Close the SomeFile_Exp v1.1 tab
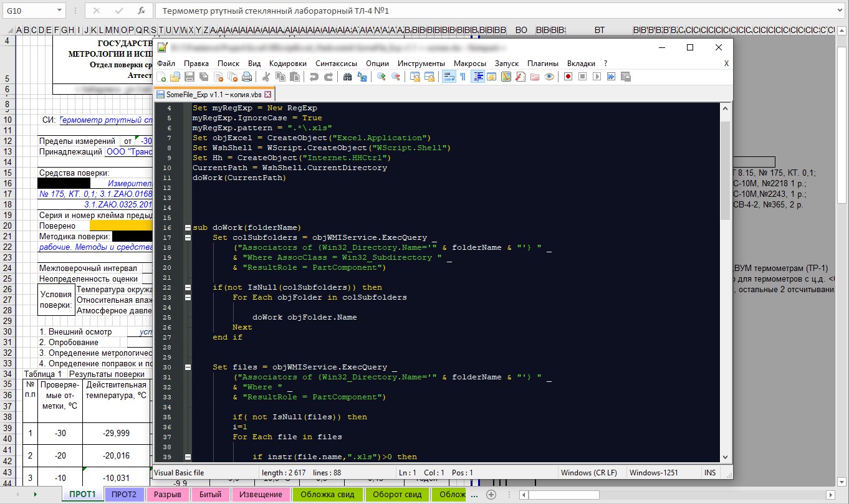 (268, 95)
